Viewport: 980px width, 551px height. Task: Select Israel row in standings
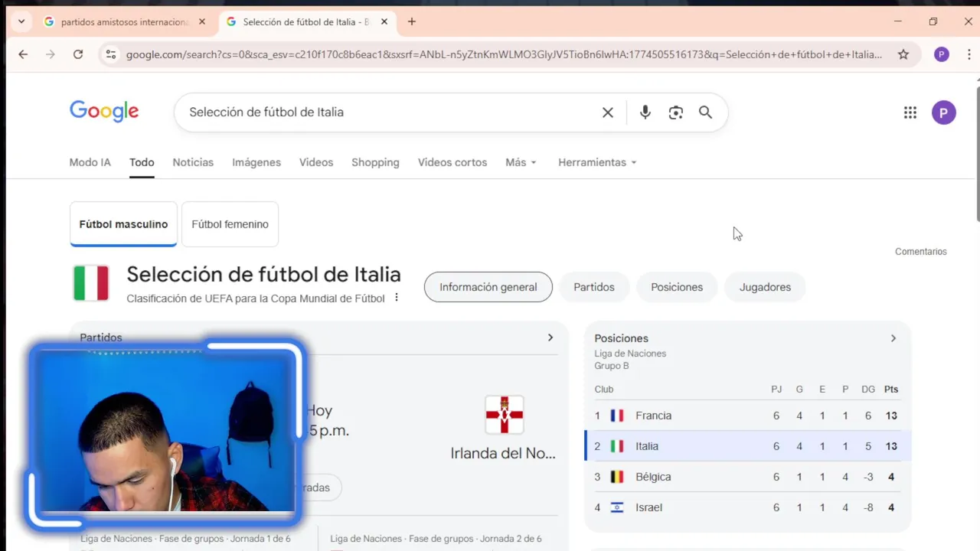(x=747, y=507)
